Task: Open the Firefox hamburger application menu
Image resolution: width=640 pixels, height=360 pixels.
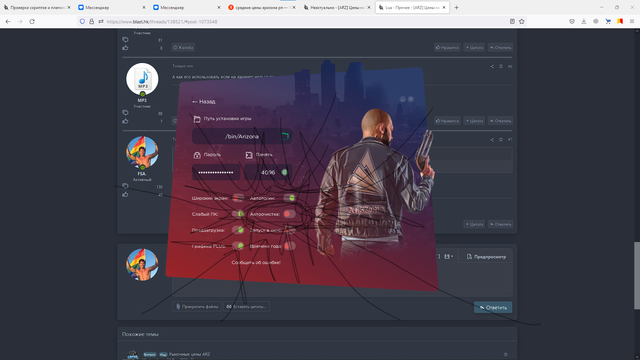Action: point(632,22)
